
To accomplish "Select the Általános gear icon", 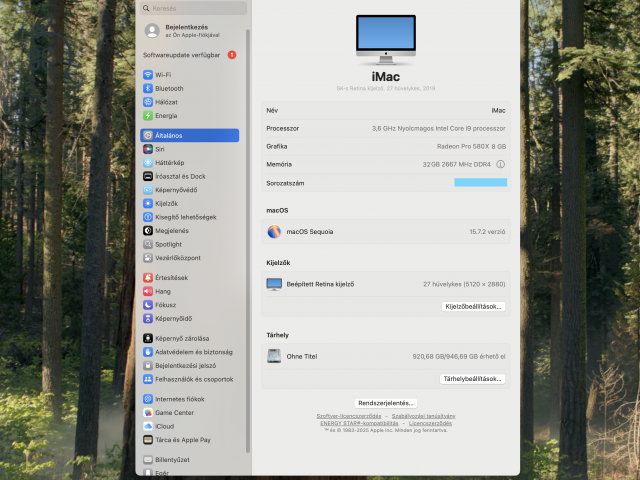I will coord(148,136).
